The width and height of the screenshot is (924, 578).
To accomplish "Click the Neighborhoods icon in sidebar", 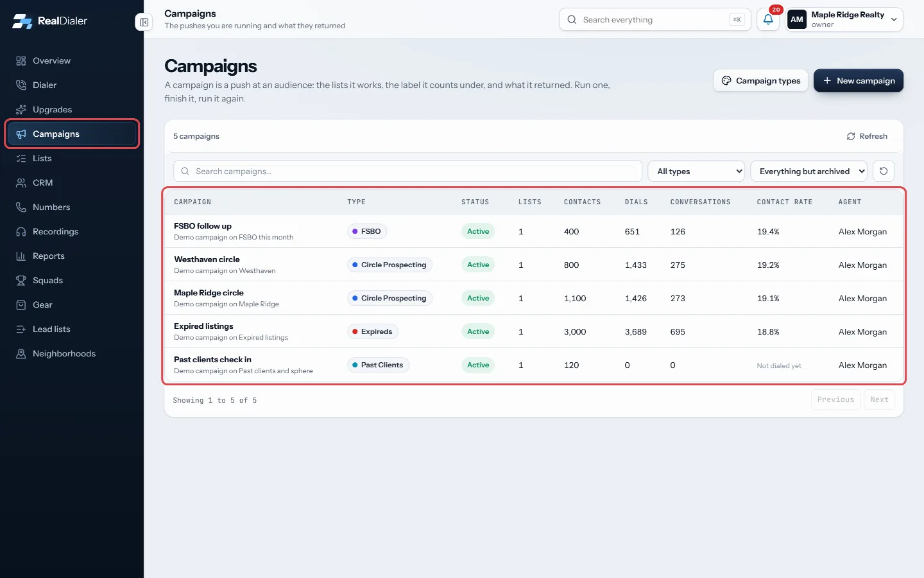I will [21, 354].
